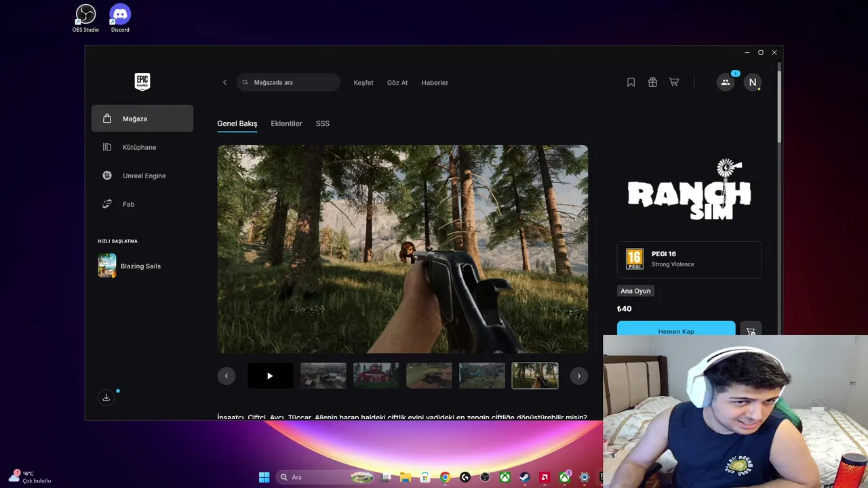Switch to the SSS tab
868x488 pixels.
(323, 123)
